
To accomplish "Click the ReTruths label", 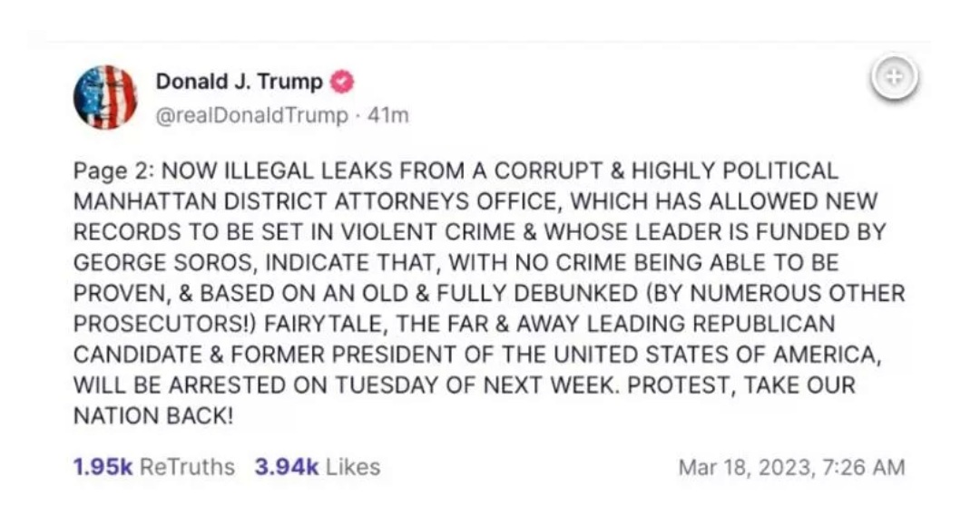I will point(188,467).
